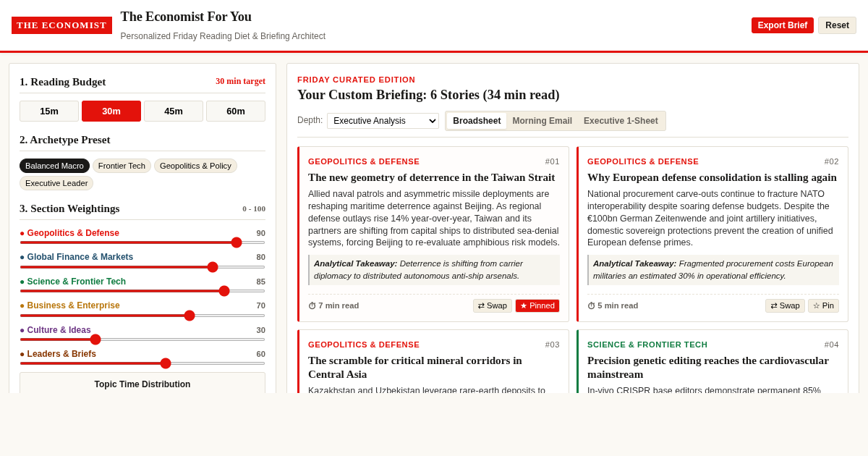This screenshot has height=456, width=868.
Task: Switch to Executive 1-Sheet tab
Action: point(621,121)
